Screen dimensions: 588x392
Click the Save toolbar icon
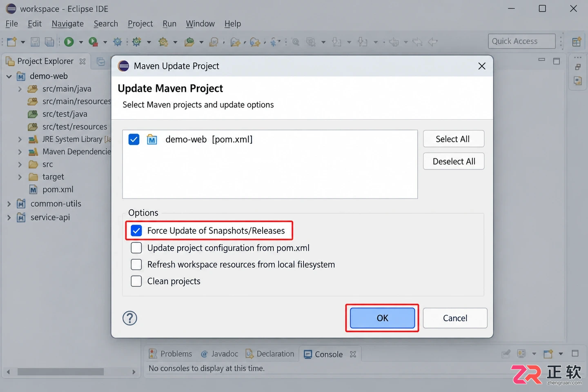click(x=35, y=42)
